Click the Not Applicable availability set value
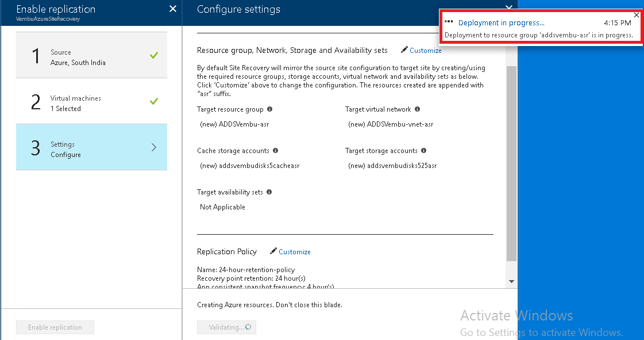644x340 pixels. [222, 207]
